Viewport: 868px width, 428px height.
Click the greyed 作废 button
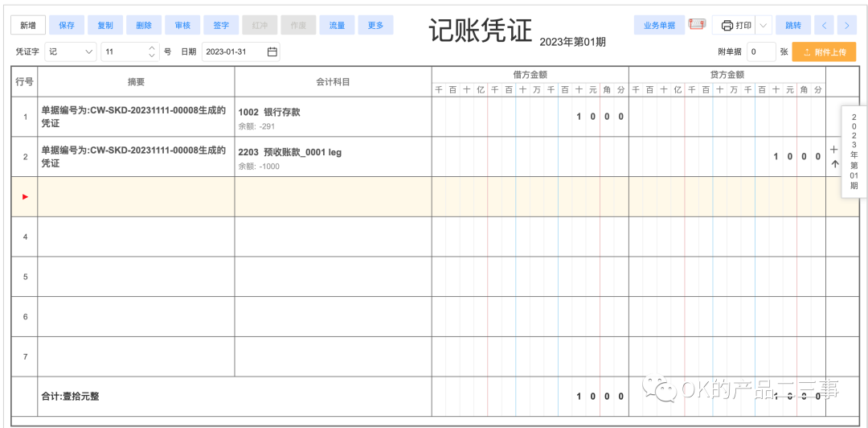[x=298, y=25]
